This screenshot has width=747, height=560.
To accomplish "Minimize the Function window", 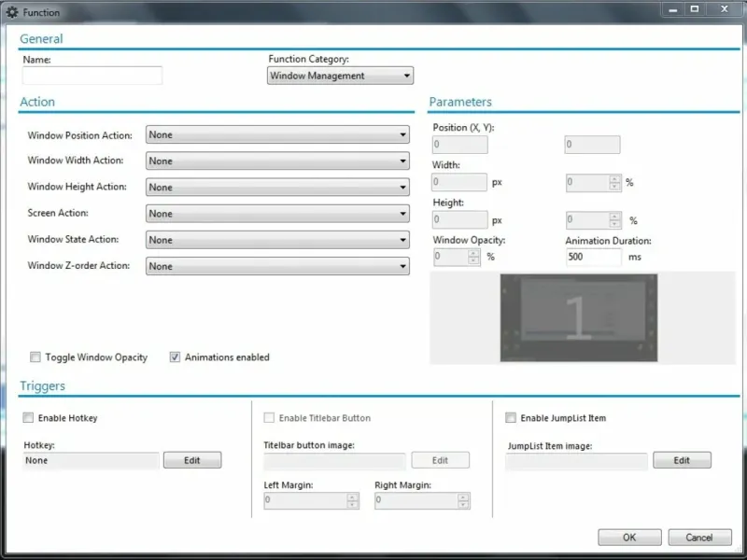I will pos(673,9).
